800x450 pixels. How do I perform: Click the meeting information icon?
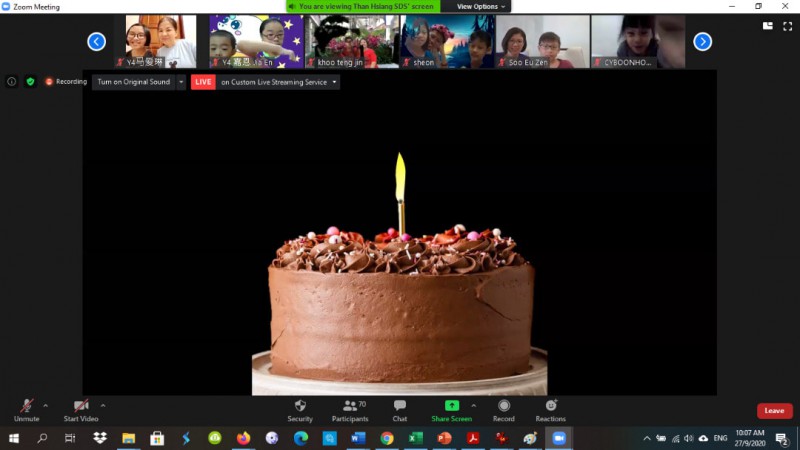click(x=12, y=82)
